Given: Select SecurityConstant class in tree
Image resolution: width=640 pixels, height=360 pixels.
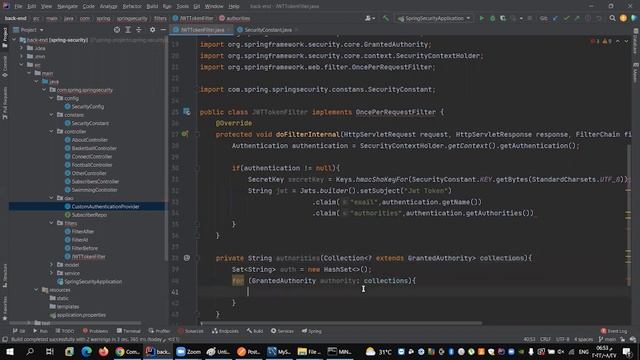Looking at the screenshot, I should point(90,123).
